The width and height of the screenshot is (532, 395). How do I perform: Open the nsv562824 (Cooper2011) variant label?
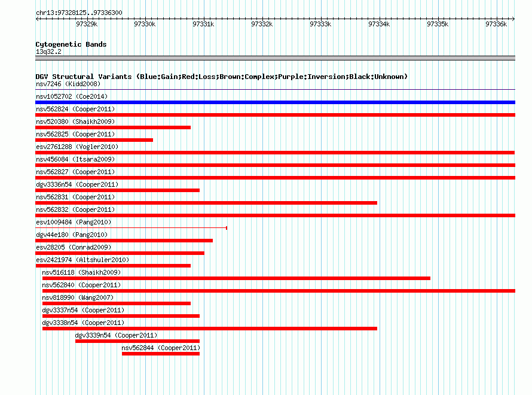click(75, 109)
